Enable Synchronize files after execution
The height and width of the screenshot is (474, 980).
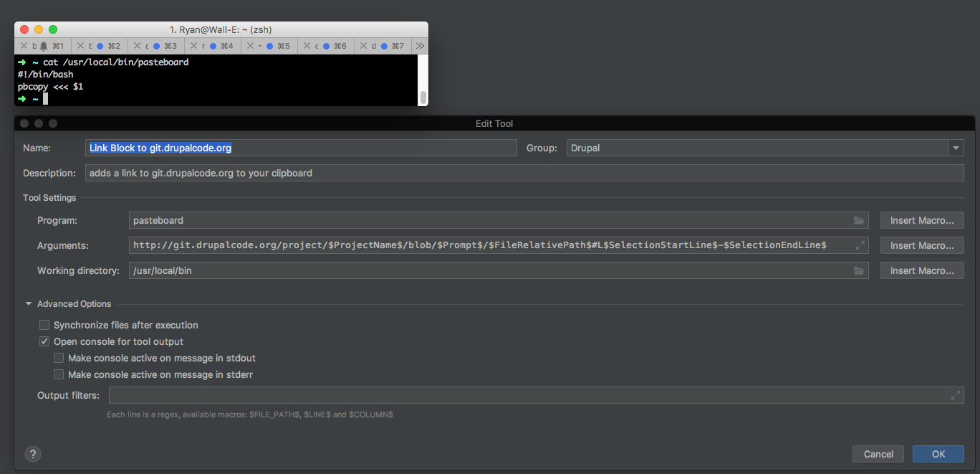(44, 325)
